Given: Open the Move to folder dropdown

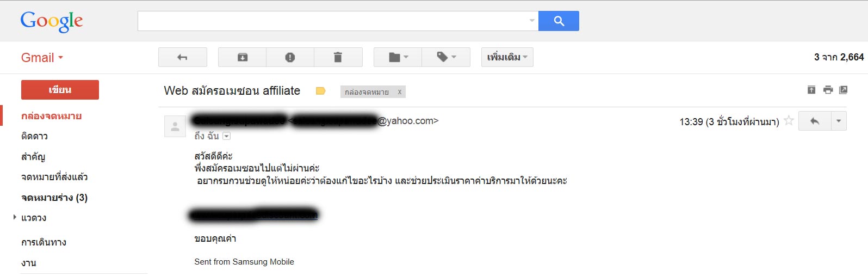Looking at the screenshot, I should click(398, 57).
